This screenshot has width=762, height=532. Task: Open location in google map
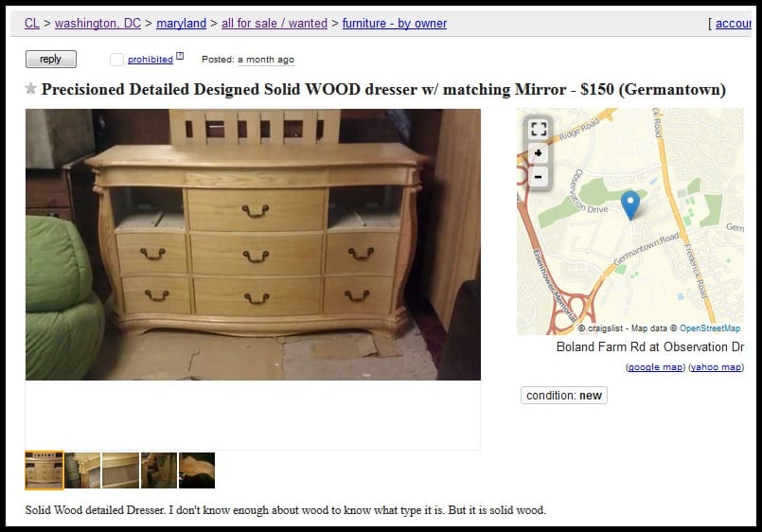(656, 366)
